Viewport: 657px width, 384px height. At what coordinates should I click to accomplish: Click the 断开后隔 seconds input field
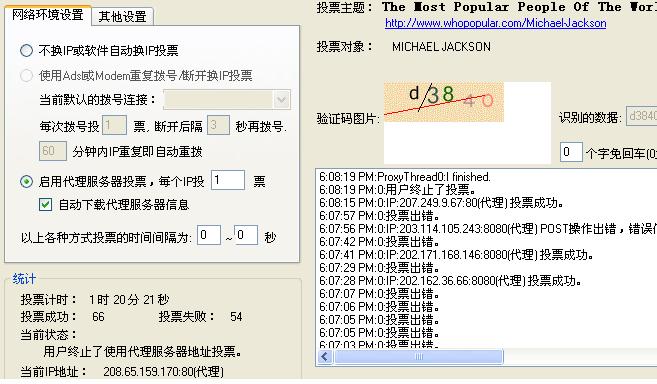pyautogui.click(x=218, y=125)
